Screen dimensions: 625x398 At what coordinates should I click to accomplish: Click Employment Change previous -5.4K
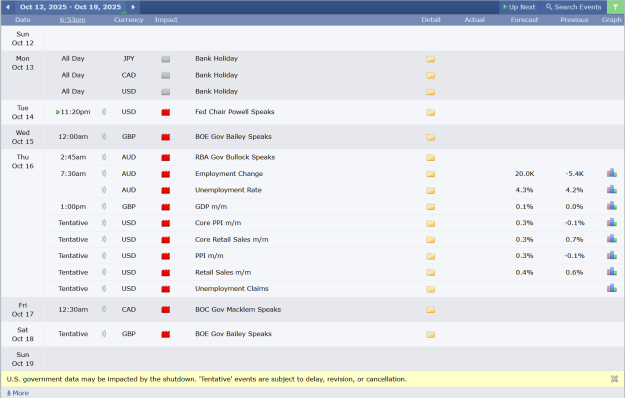tap(574, 174)
